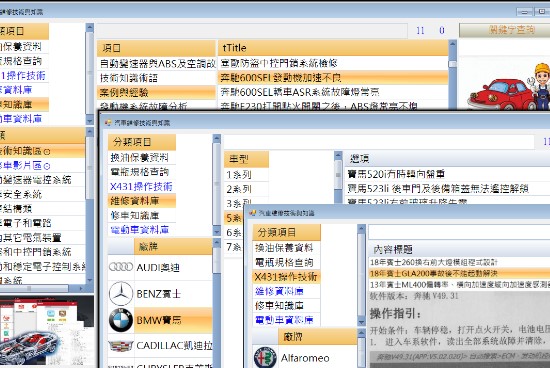This screenshot has width=550, height=368.
Task: Select the CADILLAC凱迪拉克 crest logo
Action: [x=121, y=346]
